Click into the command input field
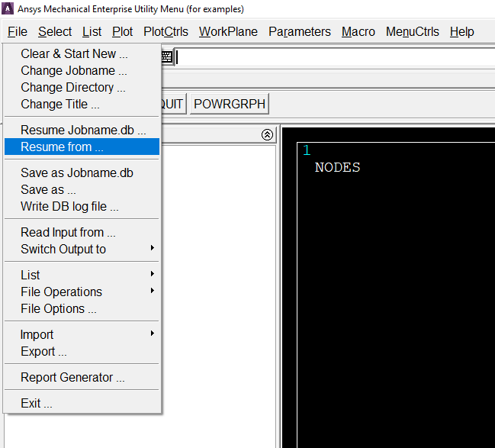495x448 pixels. [x=335, y=57]
